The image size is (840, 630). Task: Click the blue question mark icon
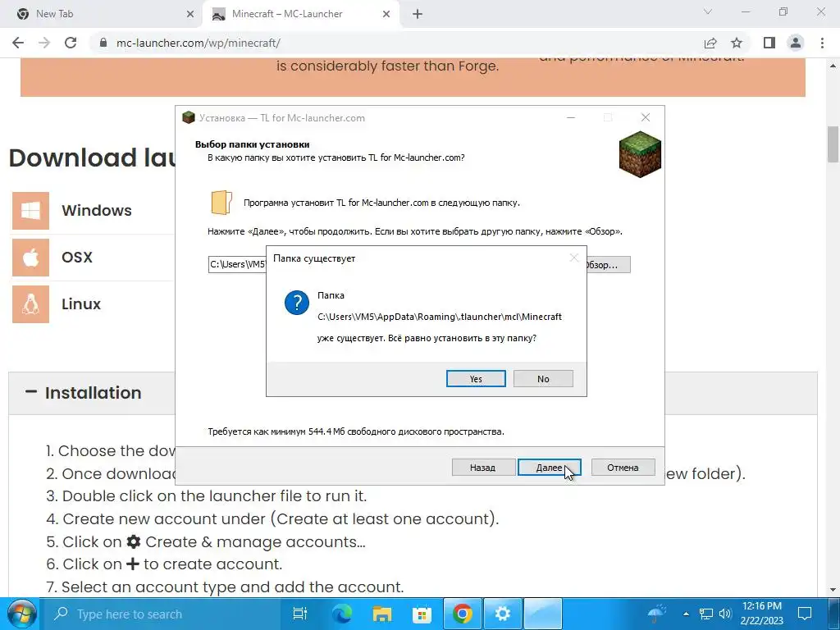pos(296,303)
